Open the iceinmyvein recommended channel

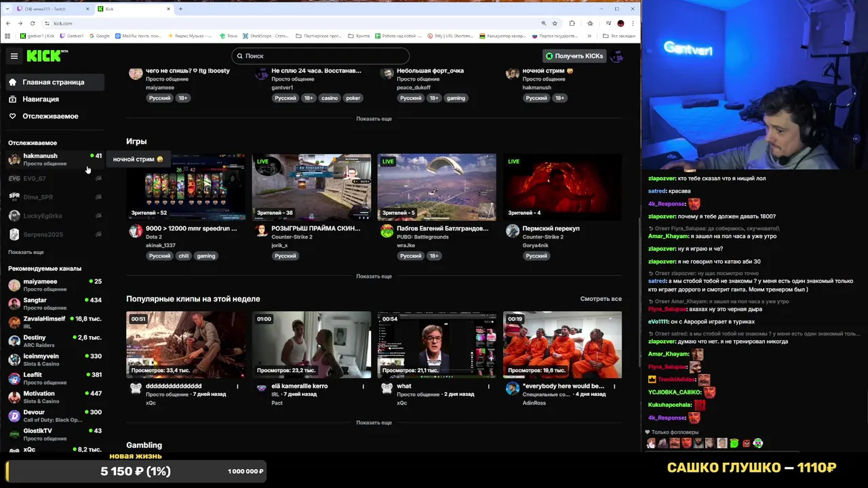pos(54,359)
